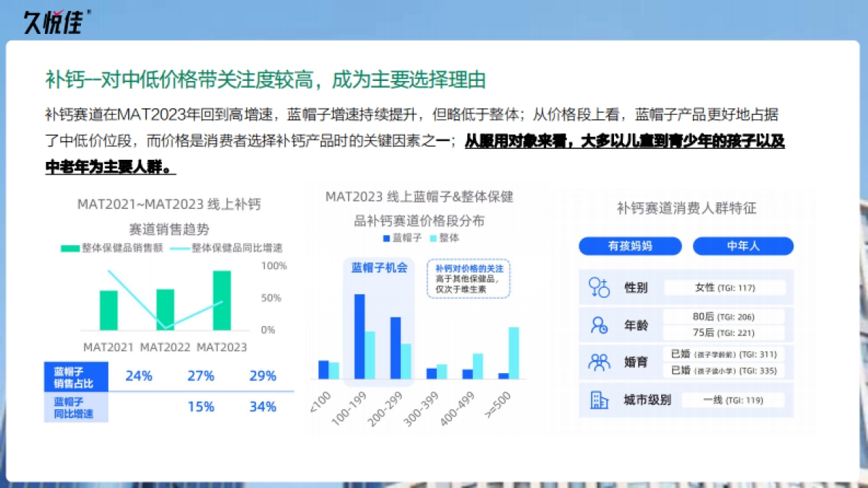Click the 蓝帽子销售占比 row header
Viewport: 868px width, 488px height.
coord(72,376)
